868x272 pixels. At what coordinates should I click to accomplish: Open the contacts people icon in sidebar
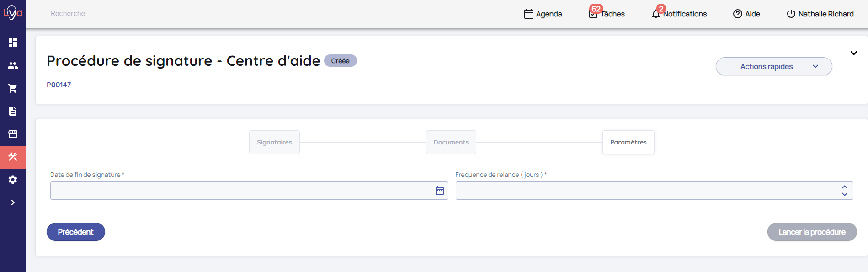pyautogui.click(x=13, y=65)
